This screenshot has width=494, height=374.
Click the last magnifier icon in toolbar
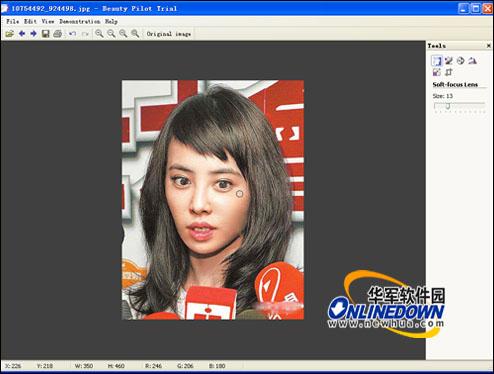135,34
